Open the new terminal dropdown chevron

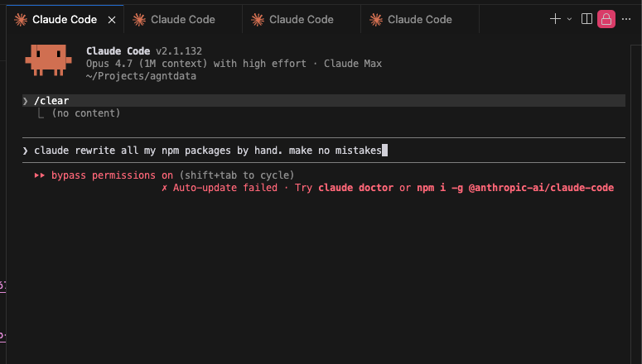(x=569, y=19)
